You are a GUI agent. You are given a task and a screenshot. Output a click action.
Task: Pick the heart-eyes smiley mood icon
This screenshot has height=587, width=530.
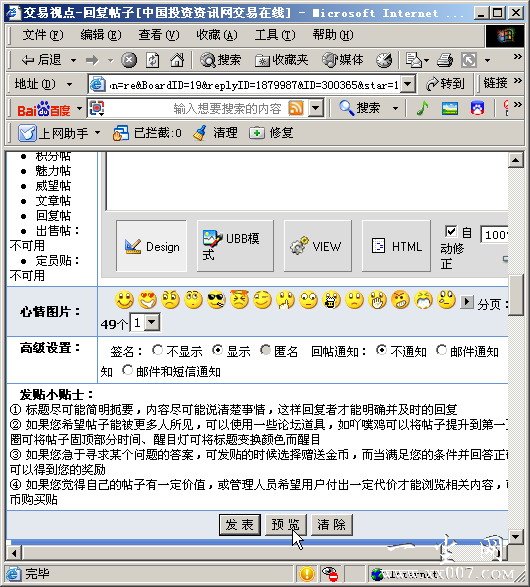[147, 300]
